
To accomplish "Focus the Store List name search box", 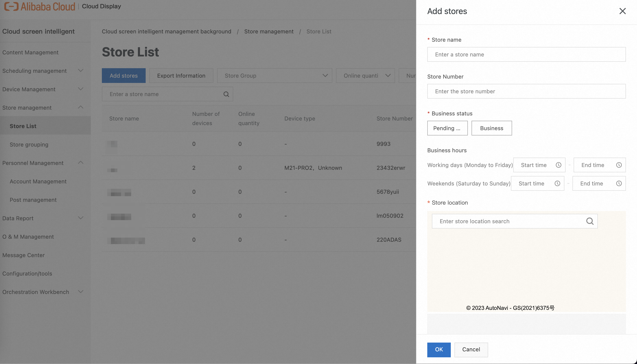I will click(167, 94).
